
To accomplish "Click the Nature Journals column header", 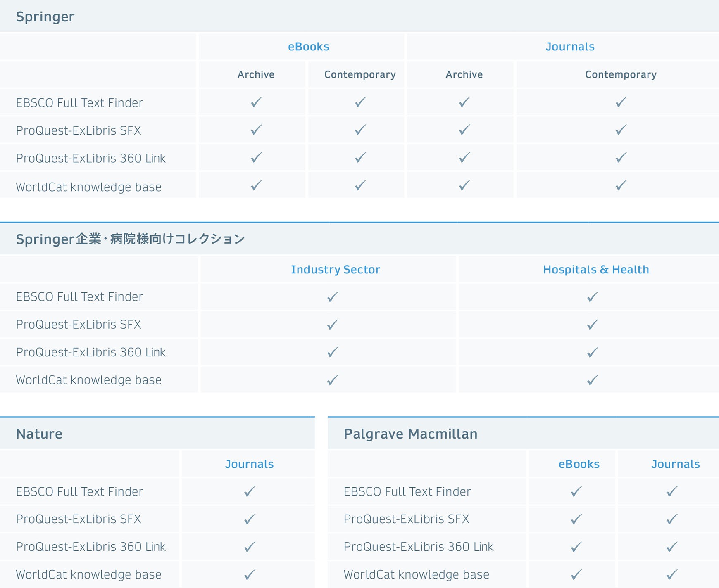I will (249, 464).
